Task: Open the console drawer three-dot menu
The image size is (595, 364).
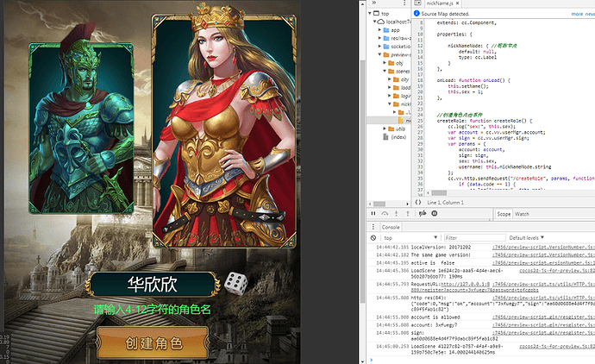Action: [x=373, y=227]
